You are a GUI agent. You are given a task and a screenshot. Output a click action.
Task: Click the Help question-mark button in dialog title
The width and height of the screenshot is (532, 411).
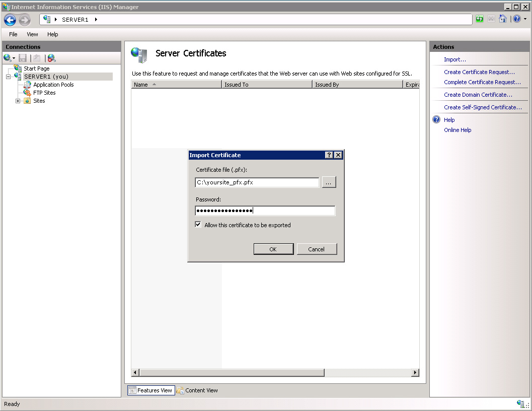(x=329, y=155)
